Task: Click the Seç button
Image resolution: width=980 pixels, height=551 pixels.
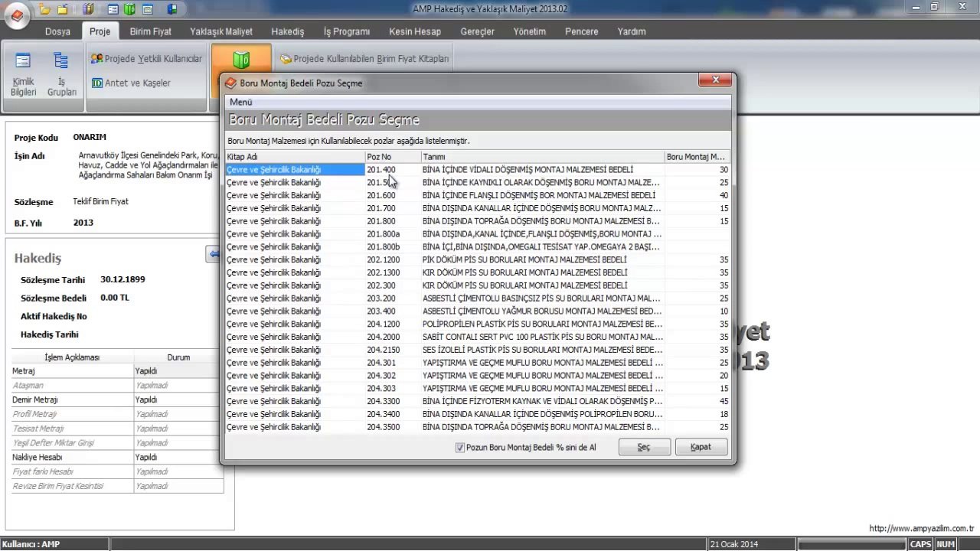Action: coord(644,448)
